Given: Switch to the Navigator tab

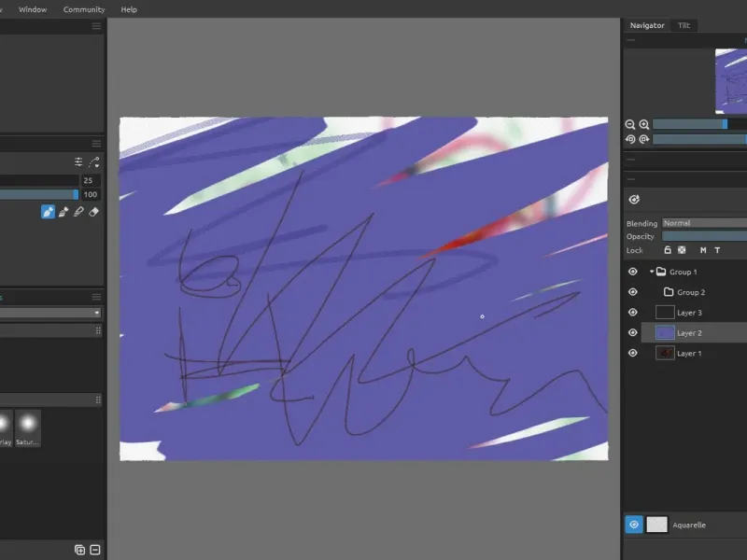Looking at the screenshot, I should 647,25.
